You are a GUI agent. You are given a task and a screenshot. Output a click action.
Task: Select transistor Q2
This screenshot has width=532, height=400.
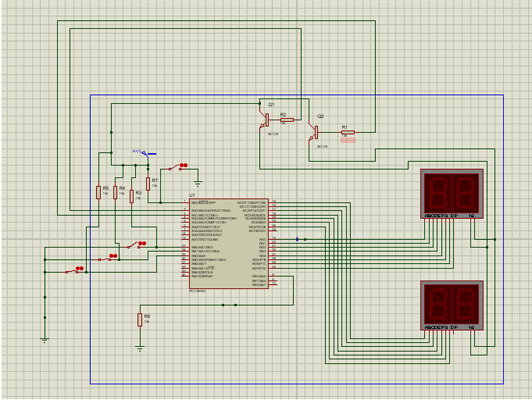coord(314,133)
